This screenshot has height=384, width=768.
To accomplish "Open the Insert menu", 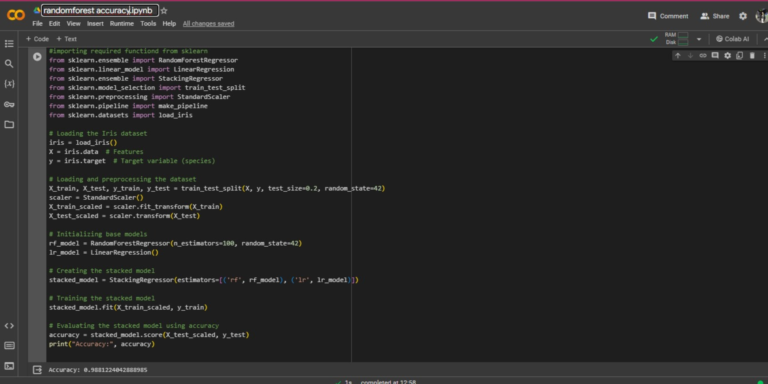I will tap(95, 24).
